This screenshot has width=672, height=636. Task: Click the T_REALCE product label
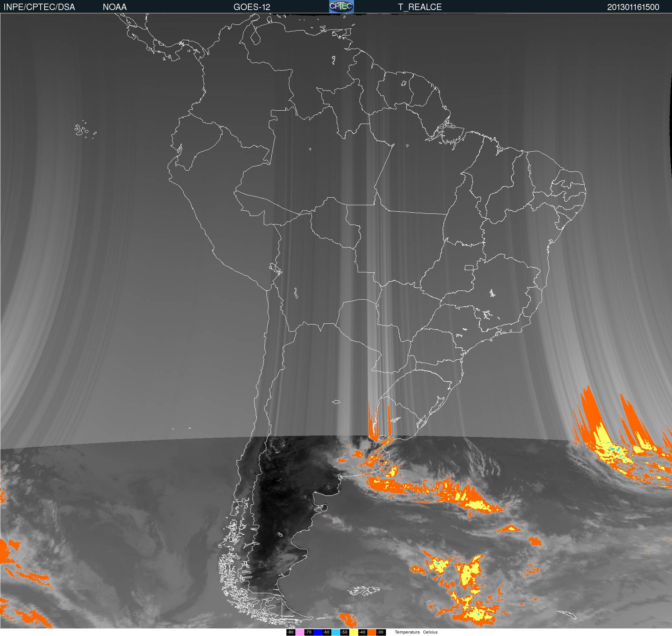click(420, 7)
